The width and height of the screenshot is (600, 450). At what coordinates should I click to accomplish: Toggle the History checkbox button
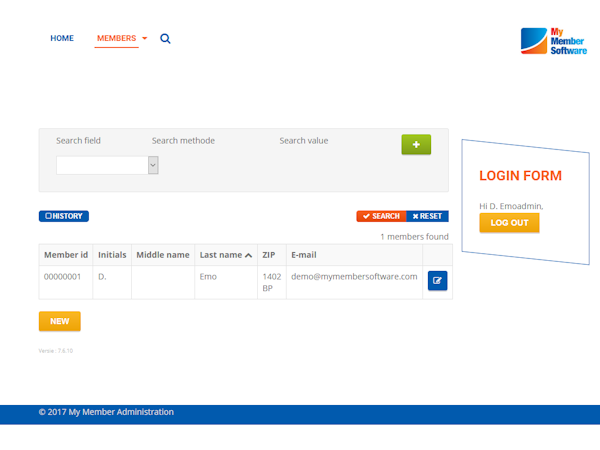pyautogui.click(x=64, y=216)
